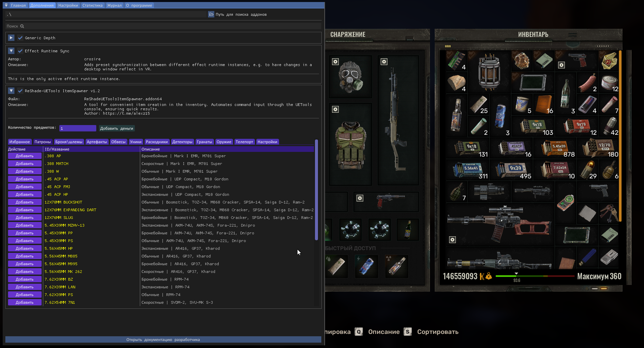Click the weight bar near 93.6
The height and width of the screenshot is (348, 644).
point(517,277)
